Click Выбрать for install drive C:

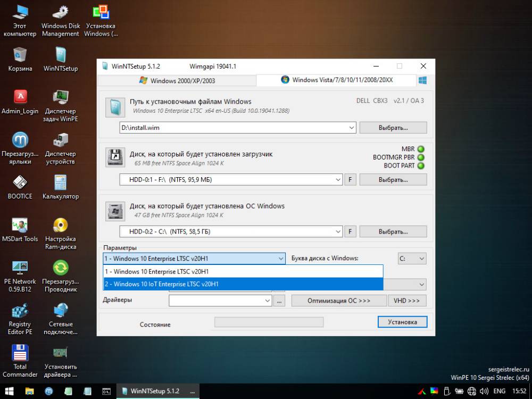pos(393,232)
